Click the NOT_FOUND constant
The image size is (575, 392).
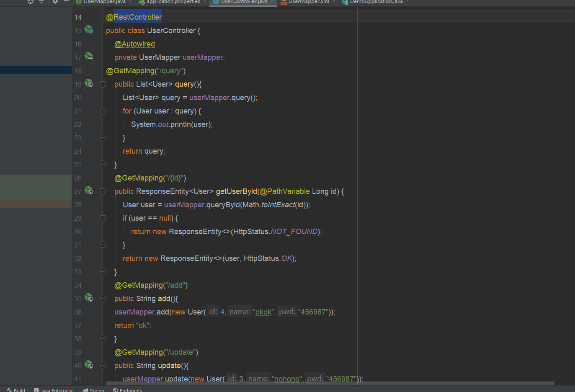coord(294,232)
